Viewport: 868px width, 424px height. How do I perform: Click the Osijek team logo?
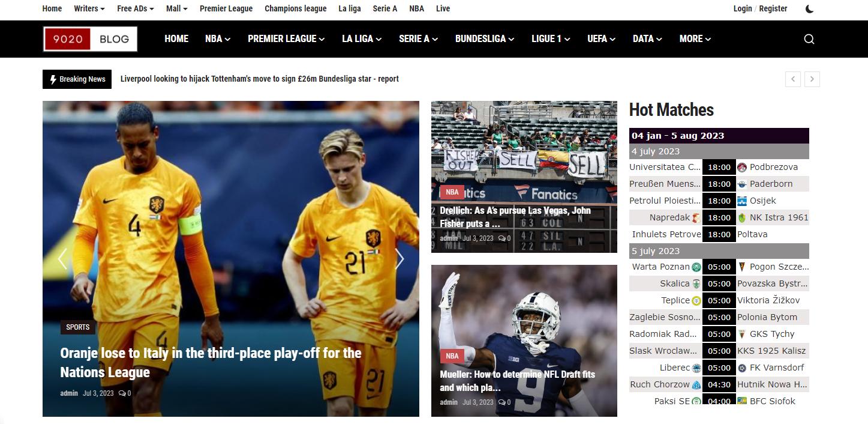pyautogui.click(x=742, y=201)
